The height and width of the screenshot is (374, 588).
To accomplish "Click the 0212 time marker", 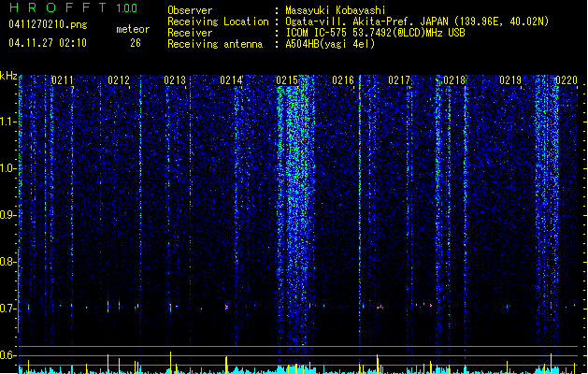I will click(119, 80).
